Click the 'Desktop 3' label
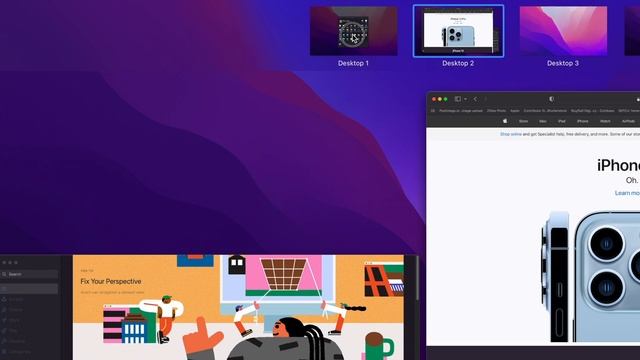640x360 pixels. tap(563, 63)
